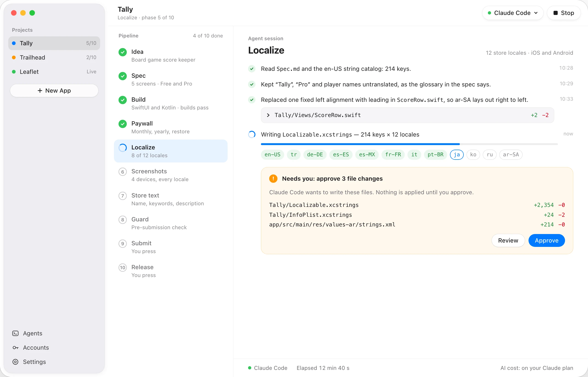Click the numbered 8 circle for Guard
Screen dimensions: 588x377
[x=123, y=220]
